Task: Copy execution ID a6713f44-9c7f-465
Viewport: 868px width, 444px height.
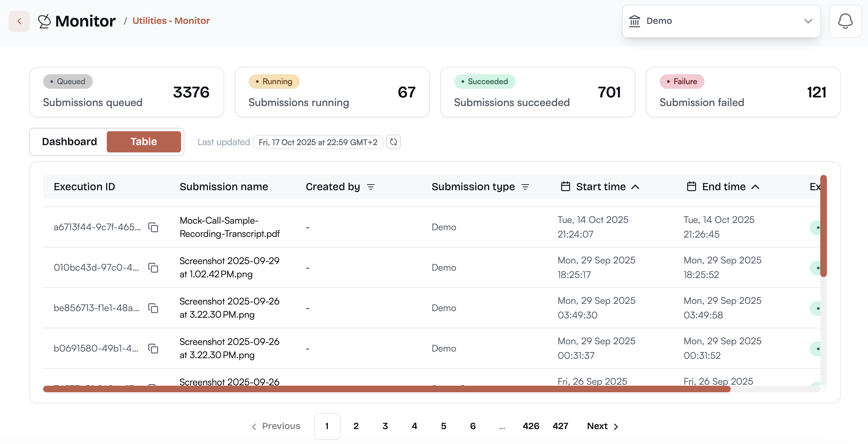Action: click(153, 227)
